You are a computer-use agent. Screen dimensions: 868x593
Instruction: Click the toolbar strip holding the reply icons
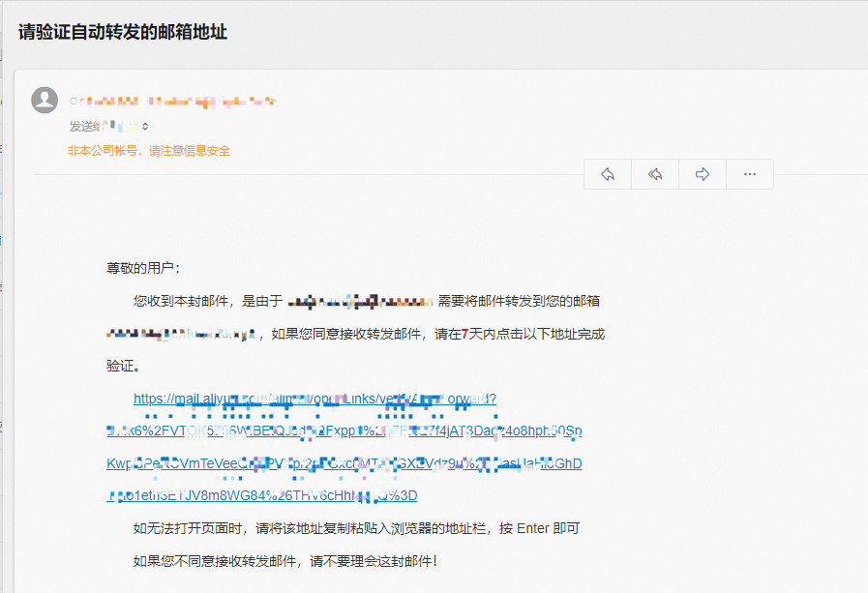click(x=677, y=173)
